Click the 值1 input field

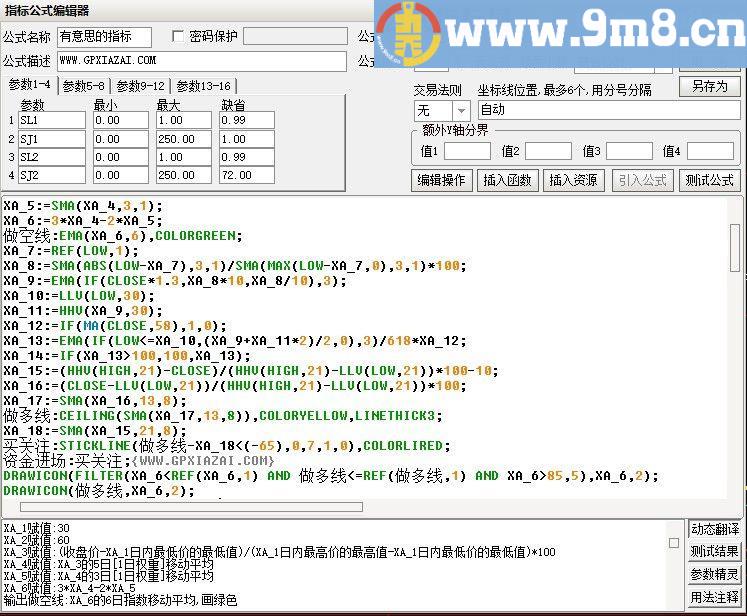click(x=467, y=151)
